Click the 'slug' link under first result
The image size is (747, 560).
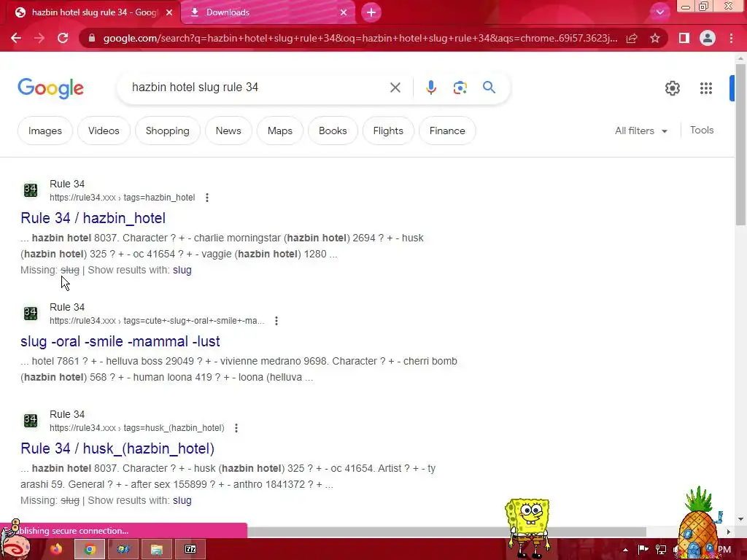point(182,270)
